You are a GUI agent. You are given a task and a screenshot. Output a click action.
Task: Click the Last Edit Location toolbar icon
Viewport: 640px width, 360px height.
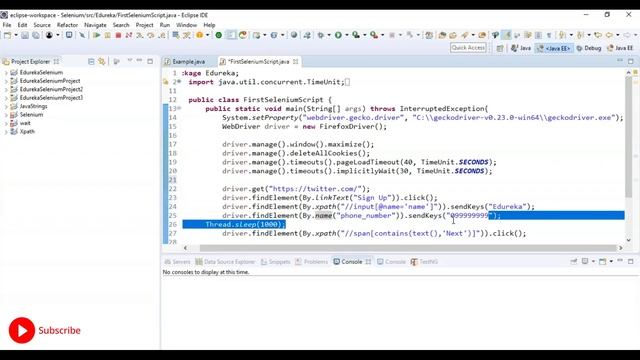click(x=598, y=35)
